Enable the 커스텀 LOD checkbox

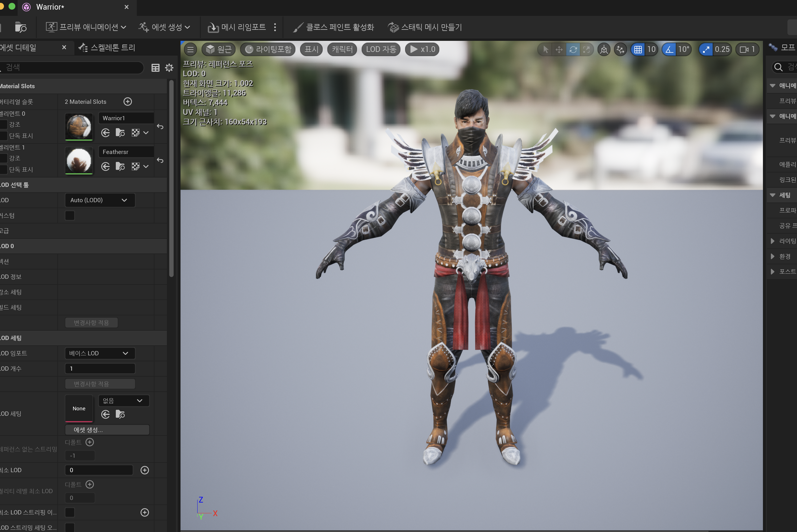coord(70,216)
